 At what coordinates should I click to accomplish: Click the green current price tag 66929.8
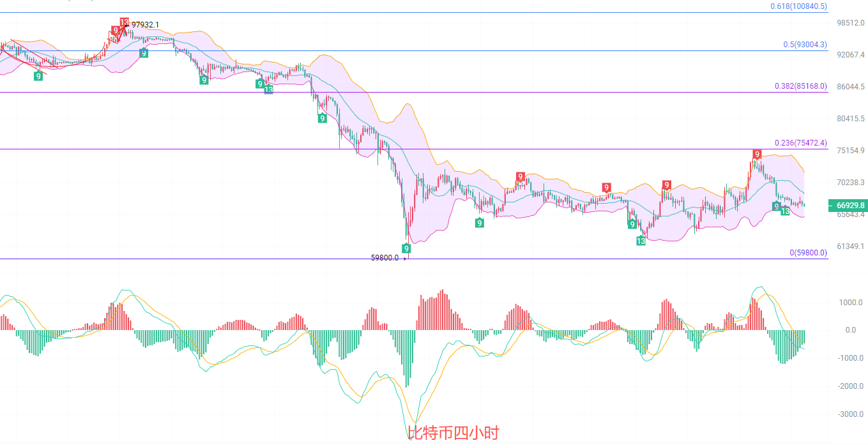(849, 205)
